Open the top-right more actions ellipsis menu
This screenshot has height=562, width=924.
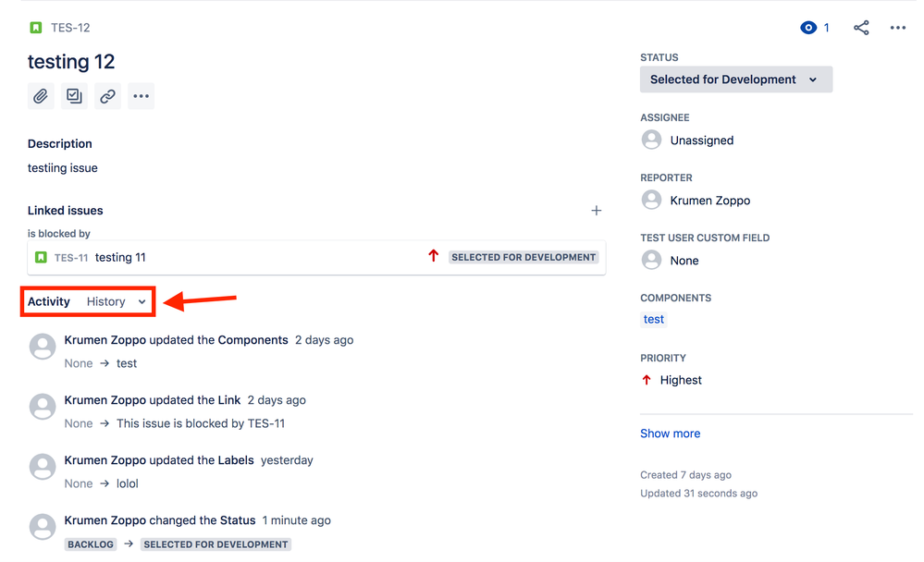pyautogui.click(x=897, y=27)
